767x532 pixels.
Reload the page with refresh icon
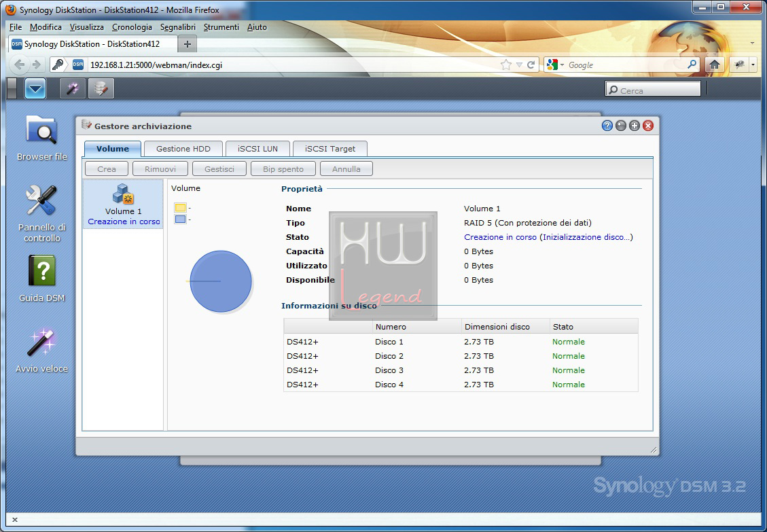point(531,65)
